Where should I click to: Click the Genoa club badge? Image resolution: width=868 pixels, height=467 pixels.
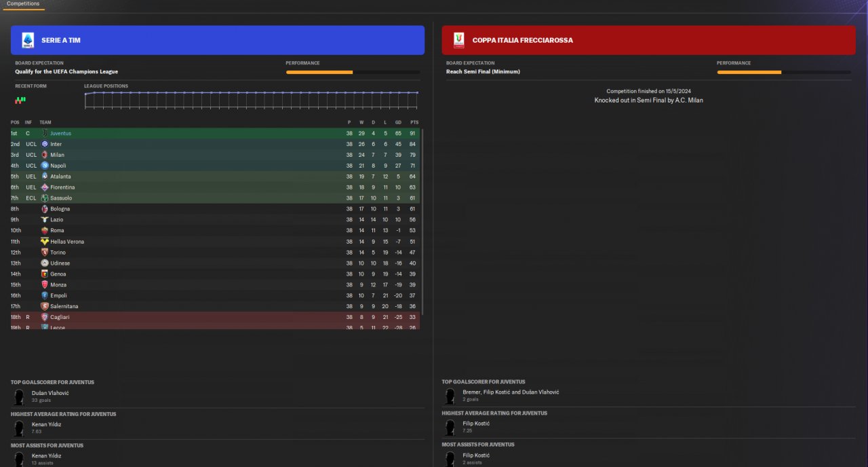(x=45, y=274)
